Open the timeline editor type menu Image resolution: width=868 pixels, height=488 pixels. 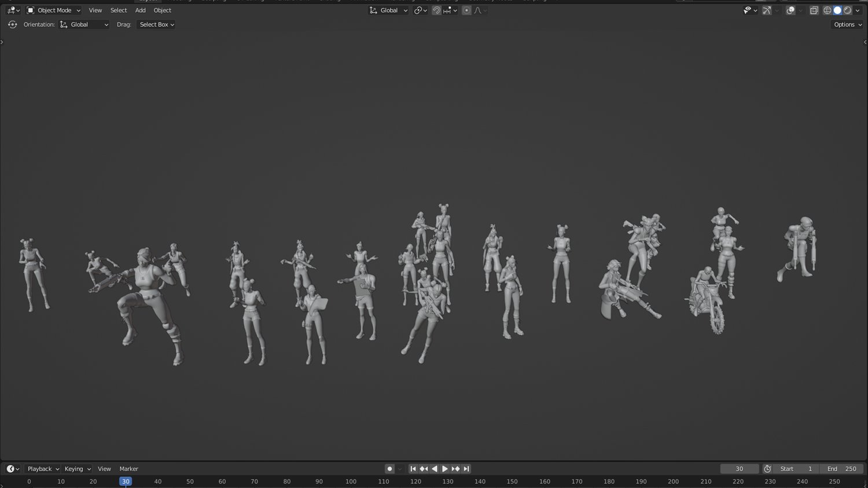pos(13,469)
